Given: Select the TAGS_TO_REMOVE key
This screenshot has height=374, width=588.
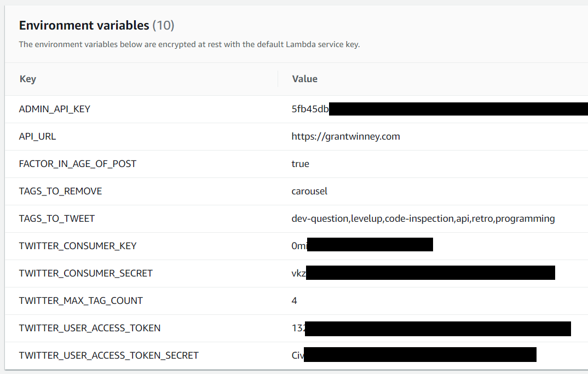Looking at the screenshot, I should pyautogui.click(x=60, y=191).
